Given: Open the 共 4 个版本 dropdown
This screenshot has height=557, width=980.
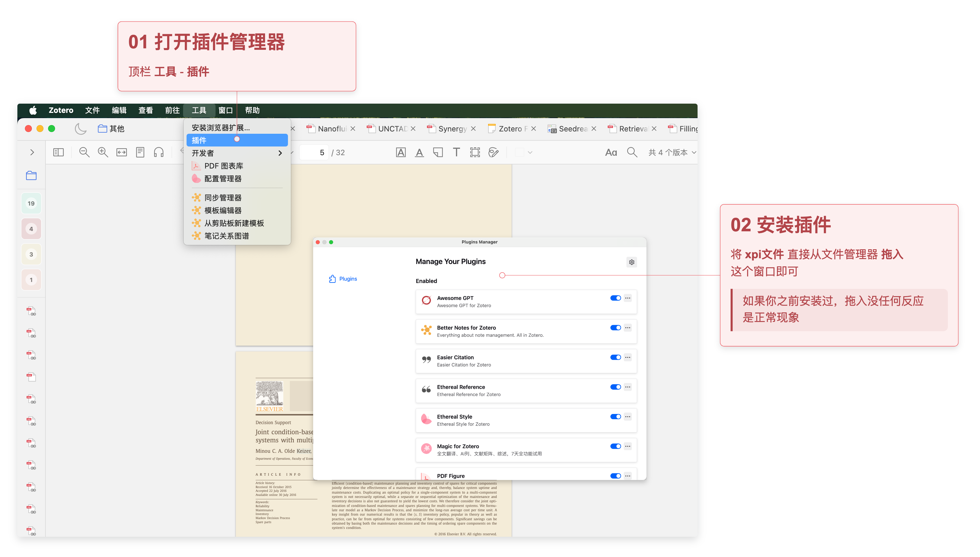Looking at the screenshot, I should point(672,153).
